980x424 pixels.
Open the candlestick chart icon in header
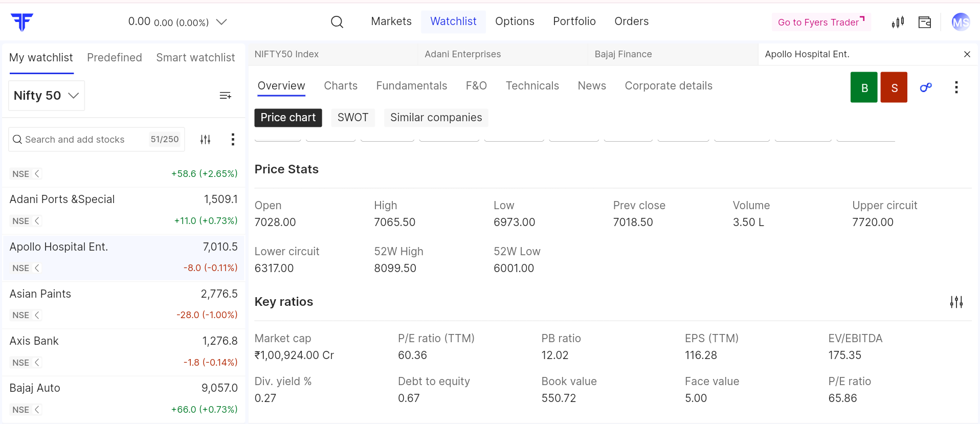898,23
